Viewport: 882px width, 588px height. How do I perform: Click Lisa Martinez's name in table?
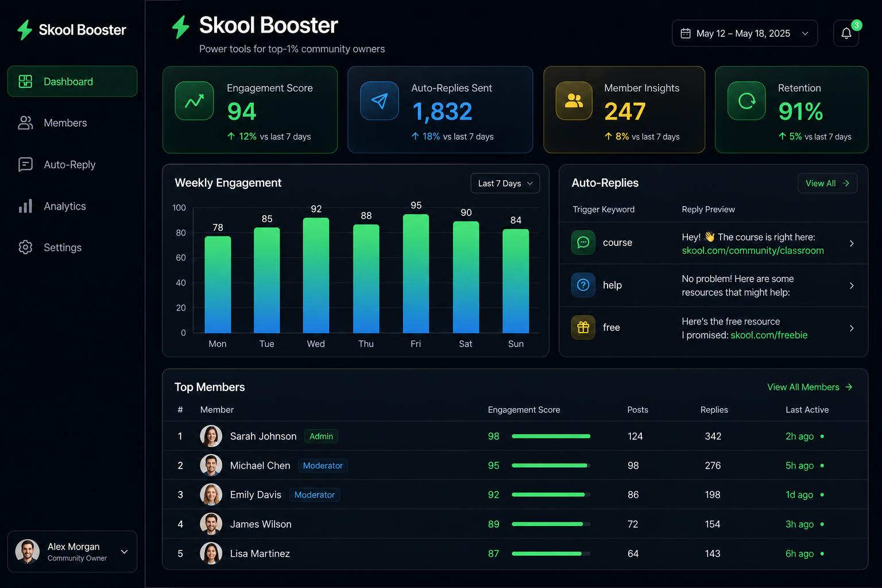(260, 554)
